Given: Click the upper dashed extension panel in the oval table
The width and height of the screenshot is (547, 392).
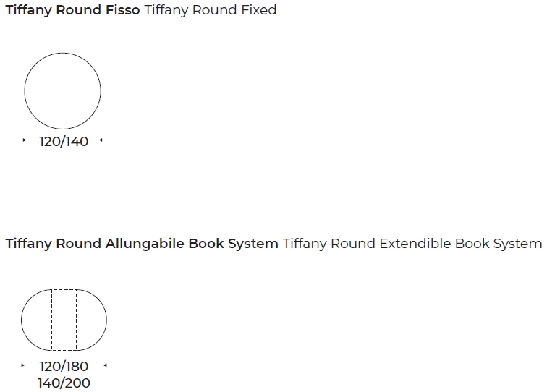Looking at the screenshot, I should coord(64,304).
